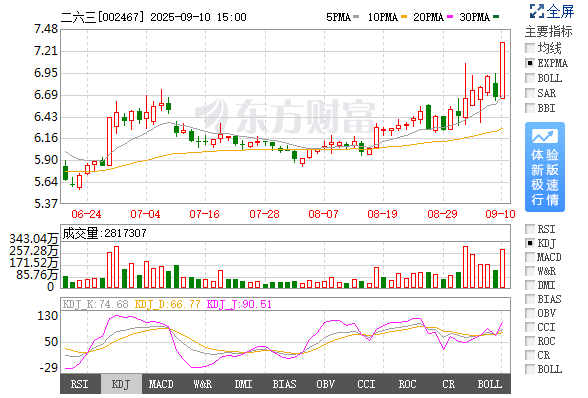Click the 130 KDJ axis label
Image resolution: width=588 pixels, height=398 pixels.
(x=48, y=316)
